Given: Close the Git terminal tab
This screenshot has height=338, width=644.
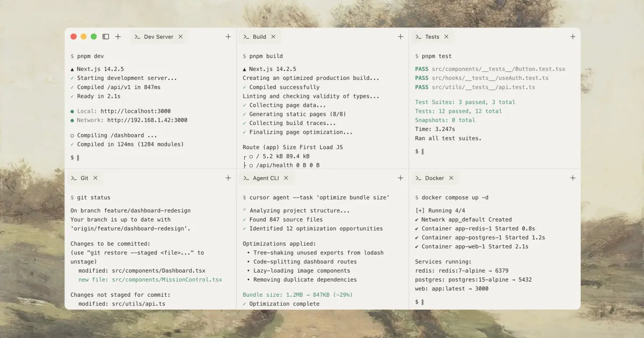Looking at the screenshot, I should point(96,178).
